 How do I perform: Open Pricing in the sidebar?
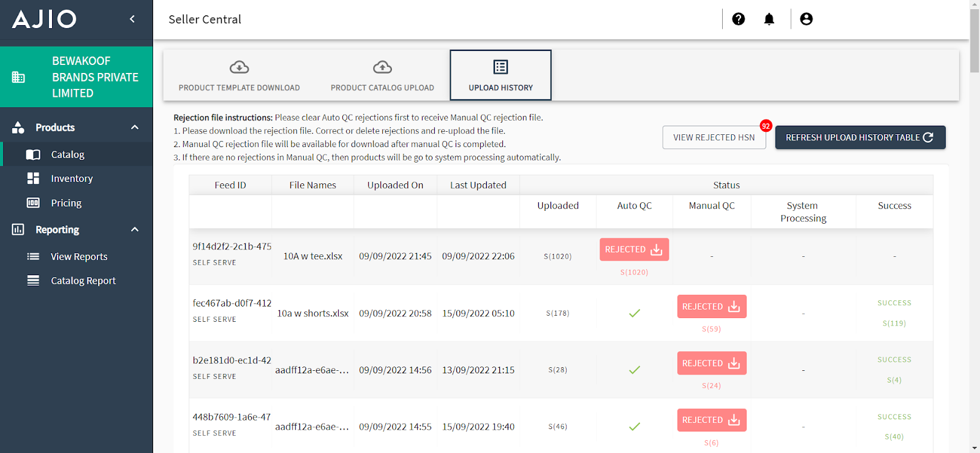tap(77, 203)
